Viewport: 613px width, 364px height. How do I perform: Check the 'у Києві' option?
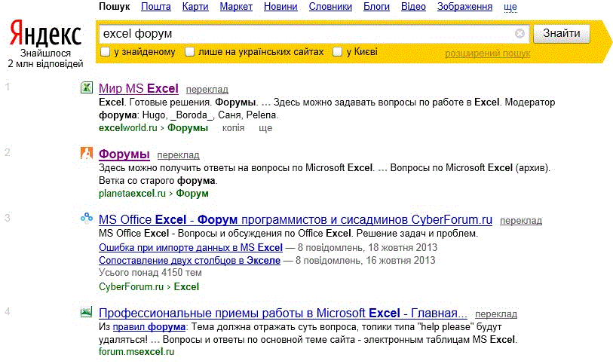tap(337, 52)
